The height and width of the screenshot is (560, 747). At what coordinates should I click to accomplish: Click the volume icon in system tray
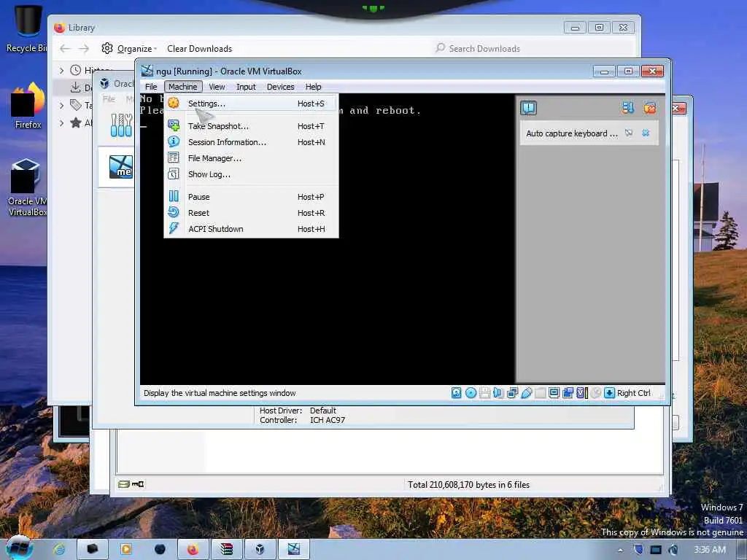[x=673, y=550]
